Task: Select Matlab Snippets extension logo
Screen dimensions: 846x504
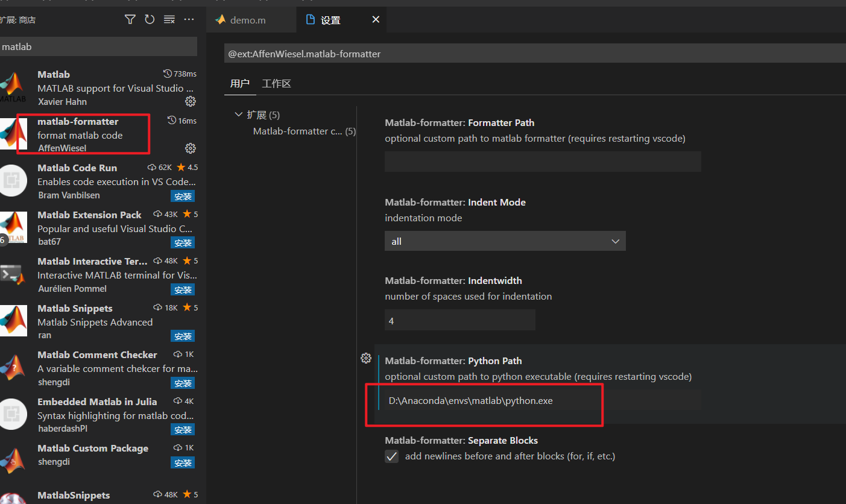Action: [13, 321]
